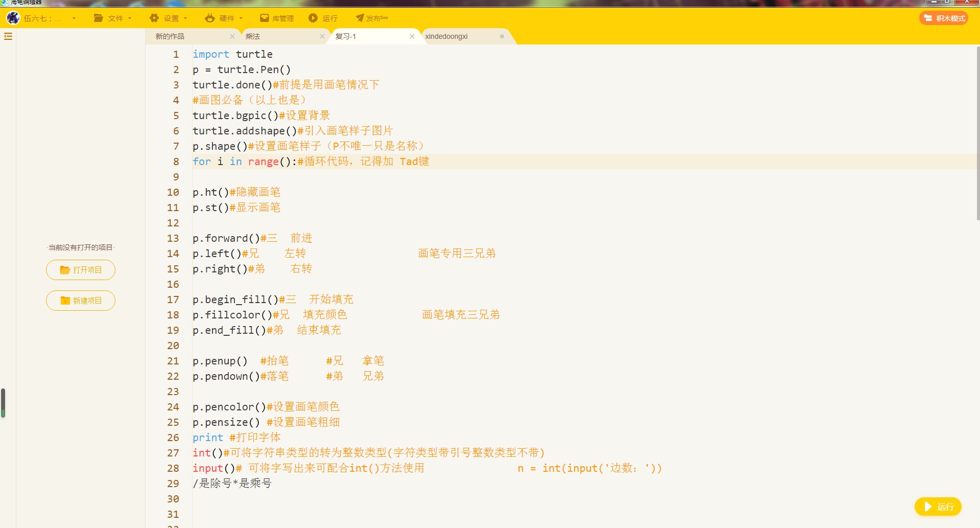980x528 pixels.
Task: Click the int() explanation line 27
Action: [369, 453]
